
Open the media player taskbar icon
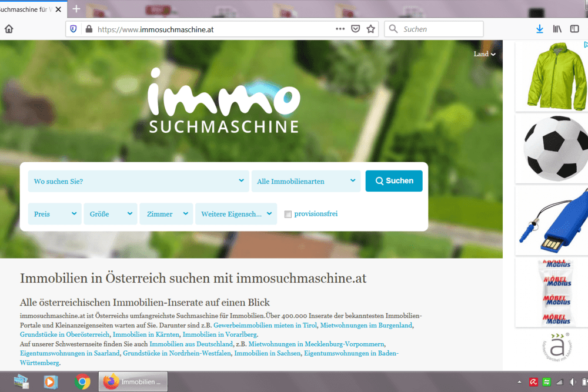pyautogui.click(x=50, y=382)
